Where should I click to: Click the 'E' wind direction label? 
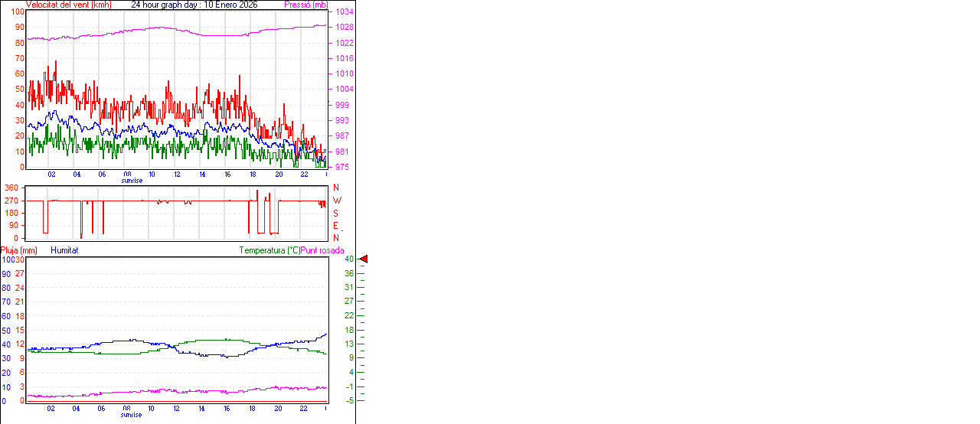pyautogui.click(x=335, y=226)
